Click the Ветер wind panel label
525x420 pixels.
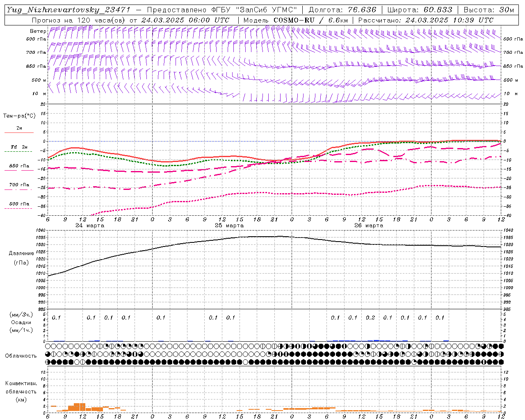coord(38,31)
